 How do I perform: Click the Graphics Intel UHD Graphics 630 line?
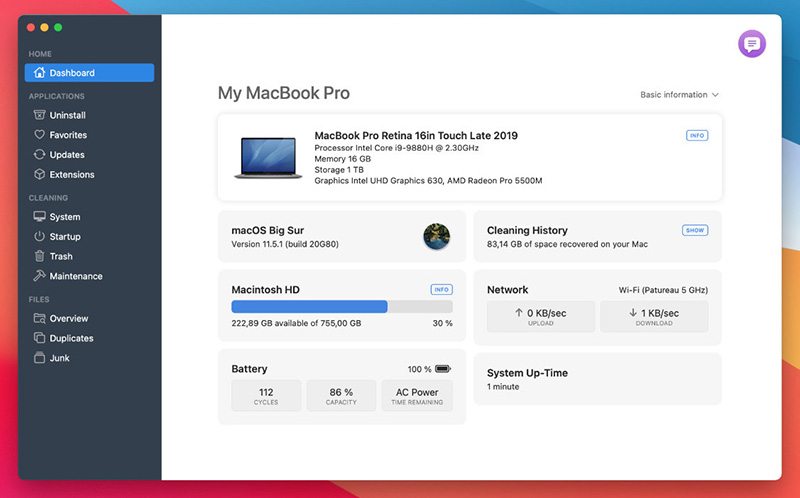click(428, 181)
